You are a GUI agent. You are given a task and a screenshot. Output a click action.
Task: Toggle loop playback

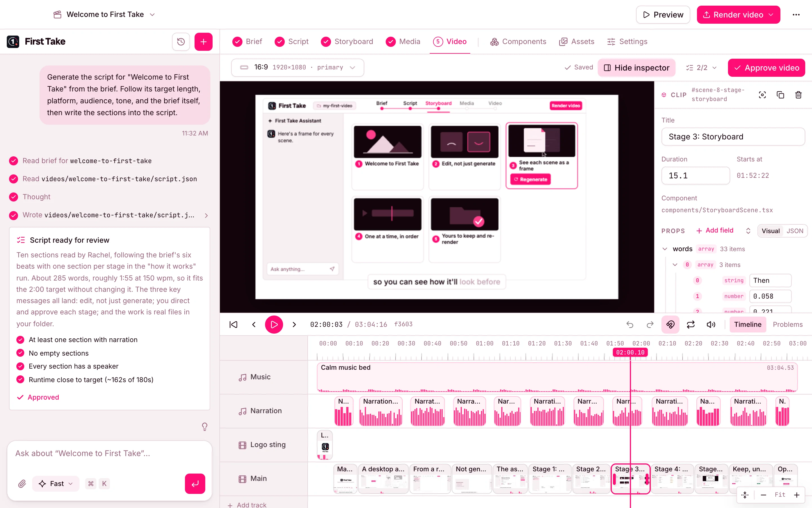tap(690, 325)
